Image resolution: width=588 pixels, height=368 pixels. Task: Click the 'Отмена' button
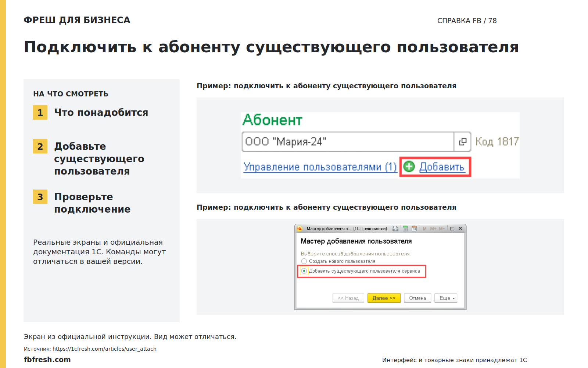[x=417, y=298]
